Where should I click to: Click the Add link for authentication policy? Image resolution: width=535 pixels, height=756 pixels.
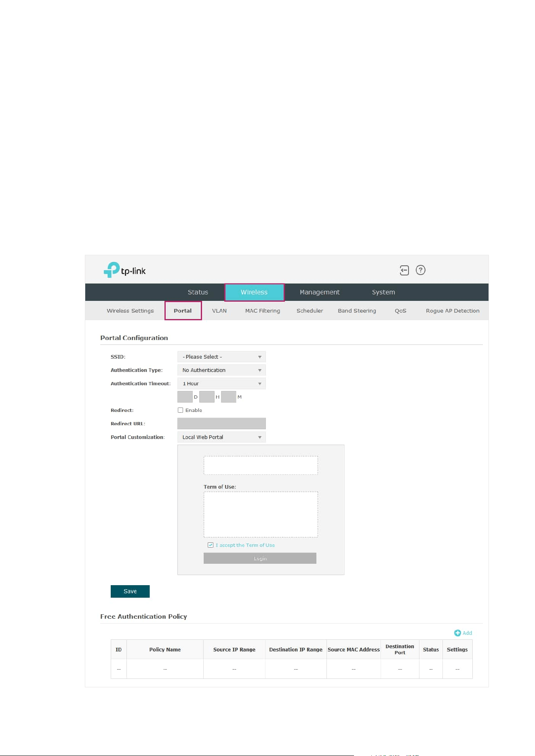point(467,633)
